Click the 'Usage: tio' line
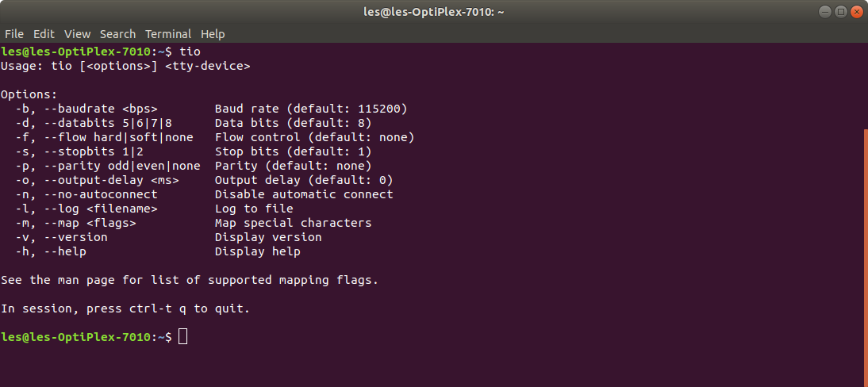868x387 pixels. coord(125,66)
